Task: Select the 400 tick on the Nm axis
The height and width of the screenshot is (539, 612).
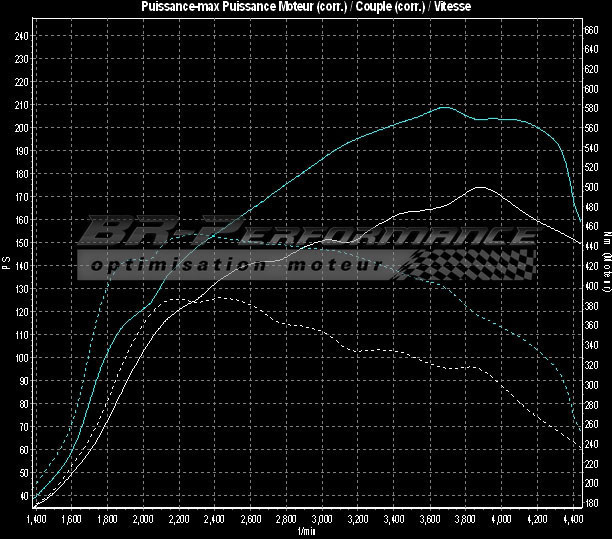Action: pyautogui.click(x=591, y=286)
